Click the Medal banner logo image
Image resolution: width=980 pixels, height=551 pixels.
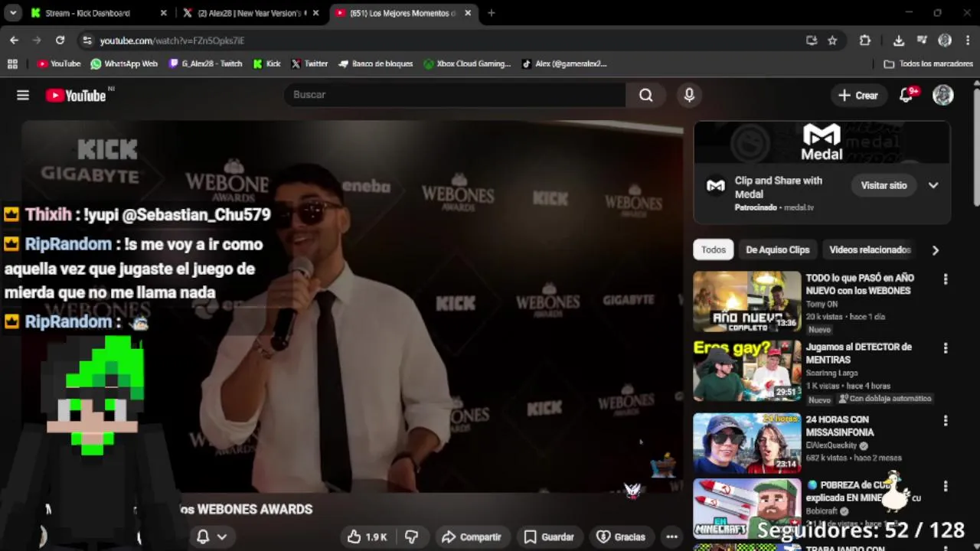click(x=822, y=142)
